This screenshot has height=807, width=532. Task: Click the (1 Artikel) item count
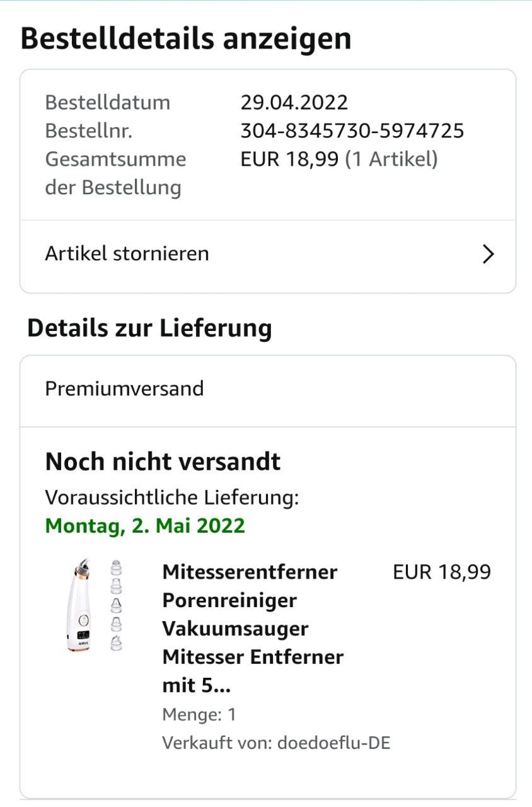391,159
